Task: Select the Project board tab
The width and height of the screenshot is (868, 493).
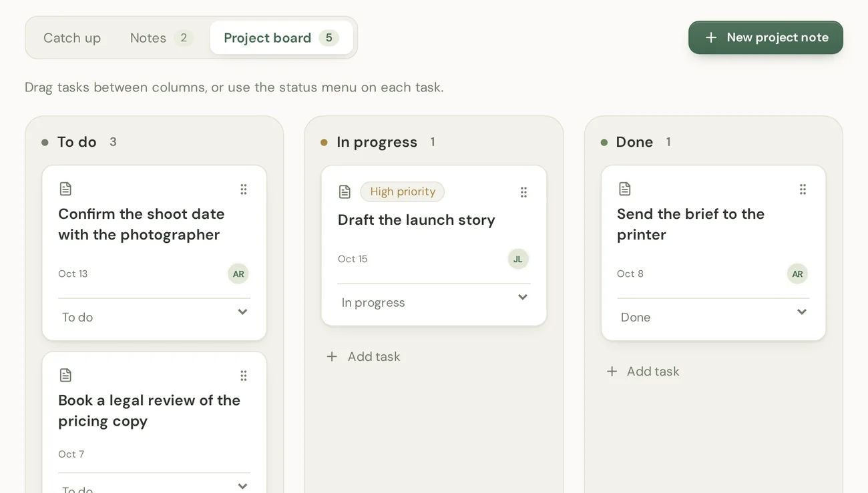Action: [281, 38]
